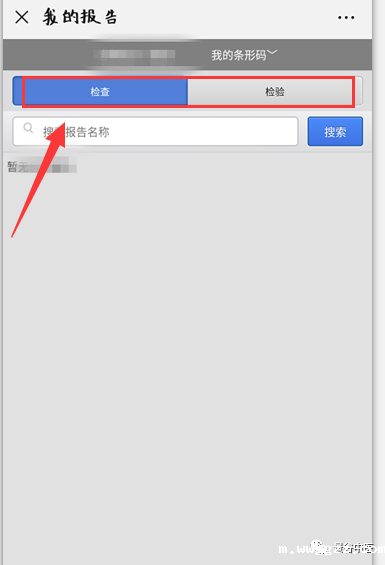This screenshot has width=385, height=565.
Task: Switch to the 检查 tab
Action: 100,92
